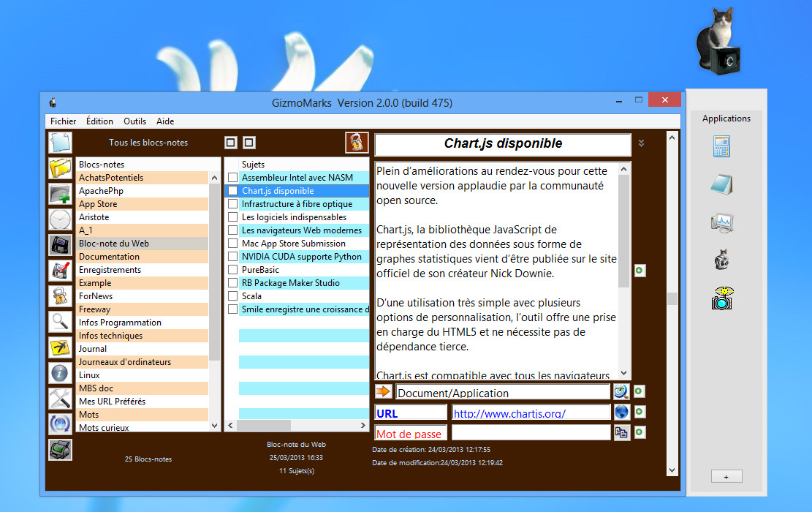Click the Mot de passe label button
This screenshot has height=512, width=812.
click(411, 433)
